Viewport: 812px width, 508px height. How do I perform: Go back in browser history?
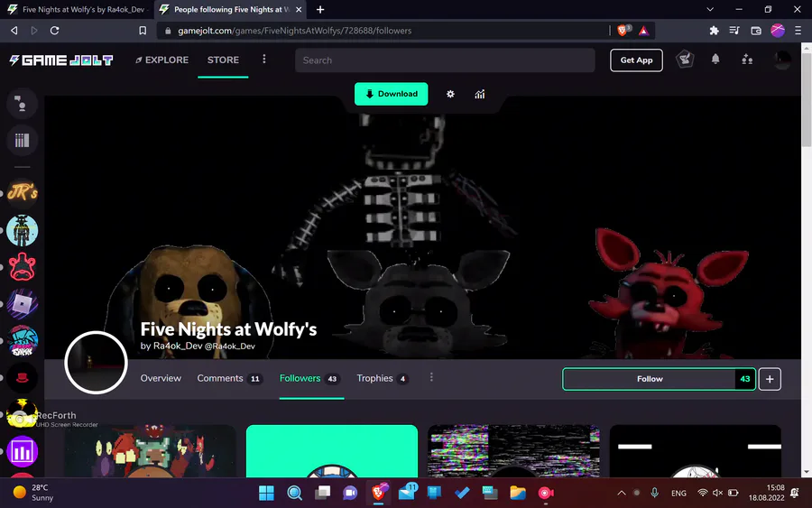(14, 31)
